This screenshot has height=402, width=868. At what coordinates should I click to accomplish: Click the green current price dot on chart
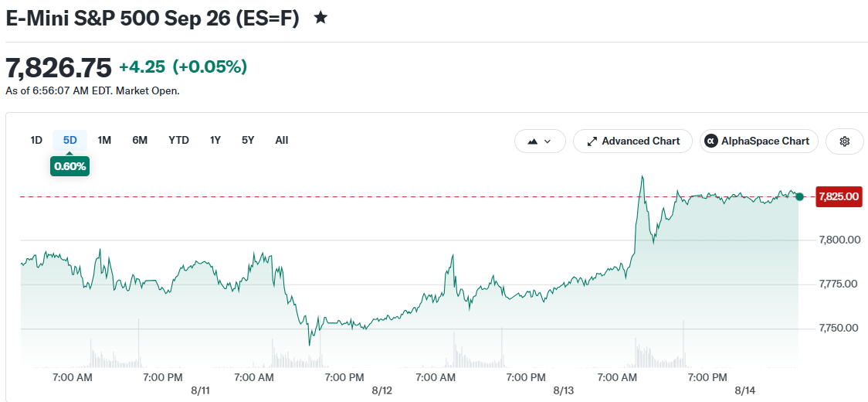(799, 197)
